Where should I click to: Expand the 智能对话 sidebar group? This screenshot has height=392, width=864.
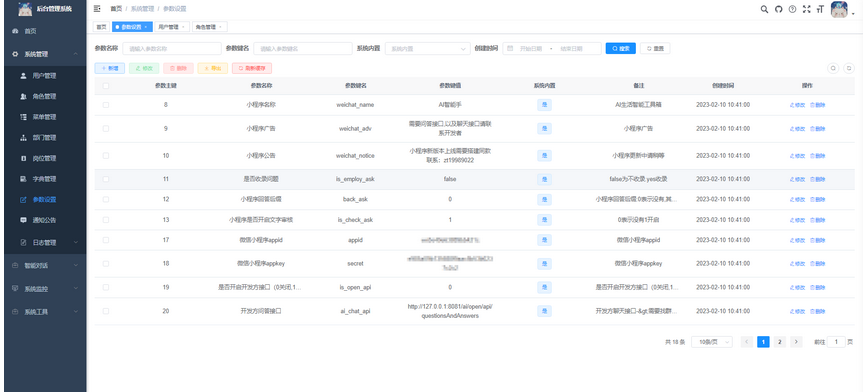(x=45, y=265)
